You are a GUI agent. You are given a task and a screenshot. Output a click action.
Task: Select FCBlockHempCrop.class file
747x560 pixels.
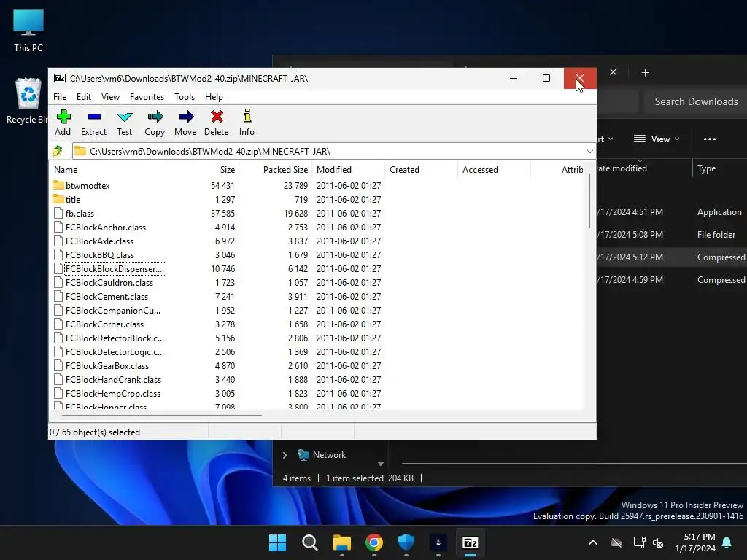click(x=113, y=393)
